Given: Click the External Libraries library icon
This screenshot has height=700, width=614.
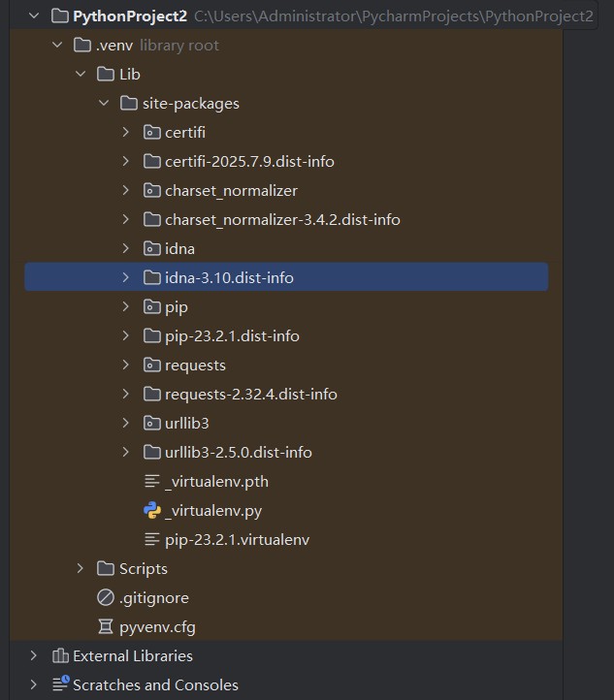Looking at the screenshot, I should [60, 655].
